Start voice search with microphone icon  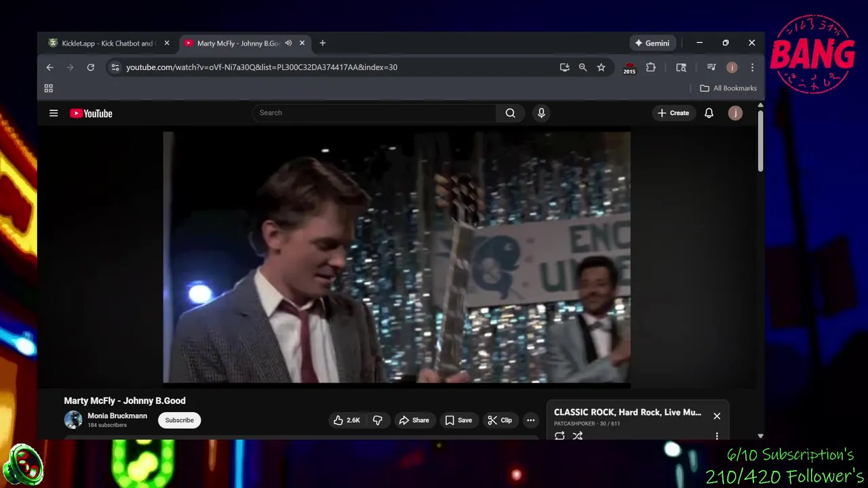click(541, 113)
